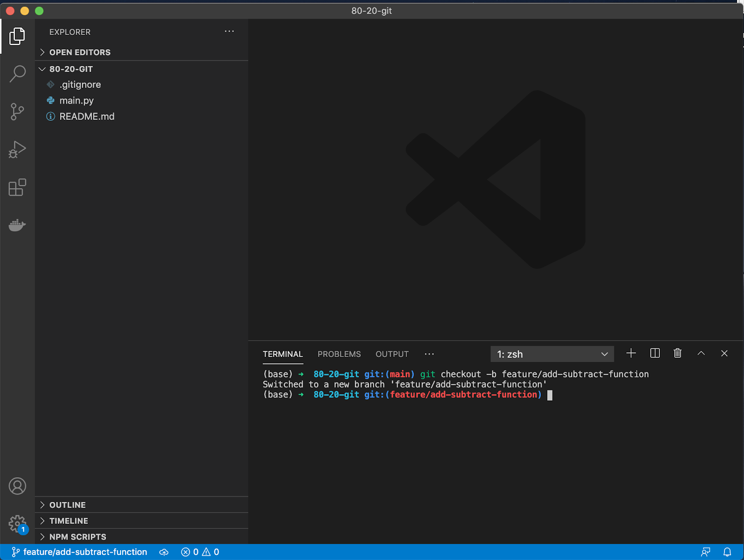Expand the OUTLINE section
Image resolution: width=744 pixels, height=560 pixels.
pos(67,505)
